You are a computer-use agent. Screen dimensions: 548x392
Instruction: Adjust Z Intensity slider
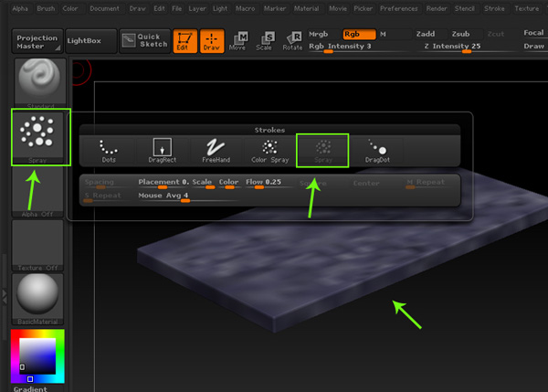[x=468, y=48]
